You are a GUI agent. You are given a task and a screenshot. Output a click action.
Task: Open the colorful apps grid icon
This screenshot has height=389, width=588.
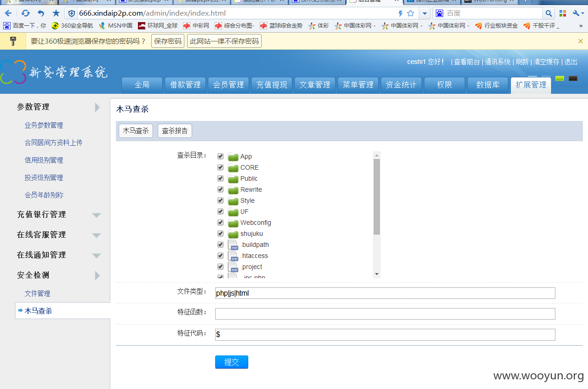click(x=563, y=13)
